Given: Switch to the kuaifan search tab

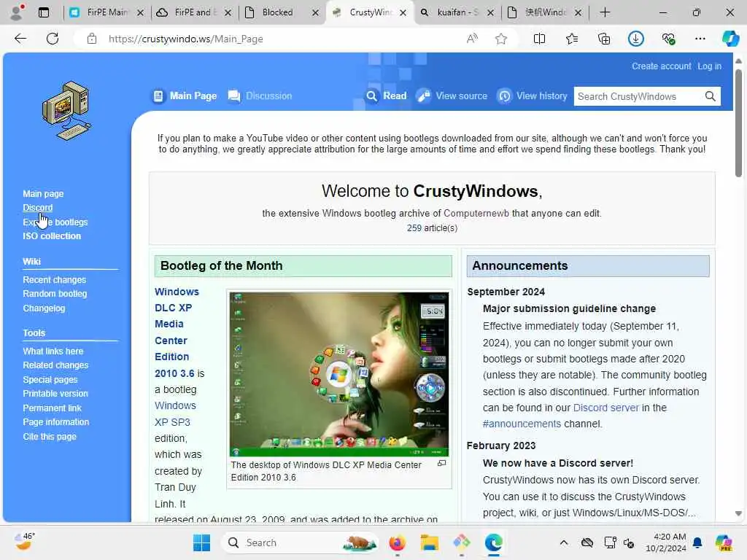Looking at the screenshot, I should pos(456,12).
